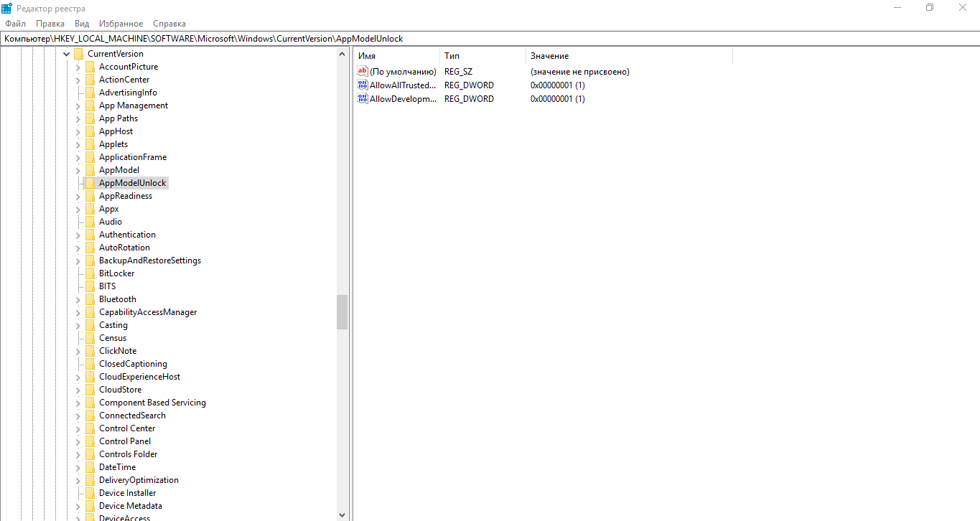
Task: Select the Device Installer key
Action: (127, 493)
